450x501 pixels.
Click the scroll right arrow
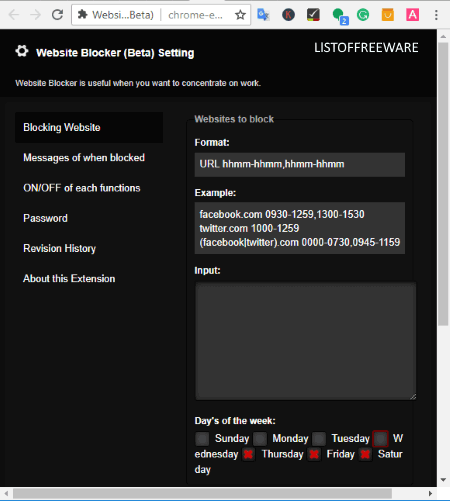(x=430, y=493)
